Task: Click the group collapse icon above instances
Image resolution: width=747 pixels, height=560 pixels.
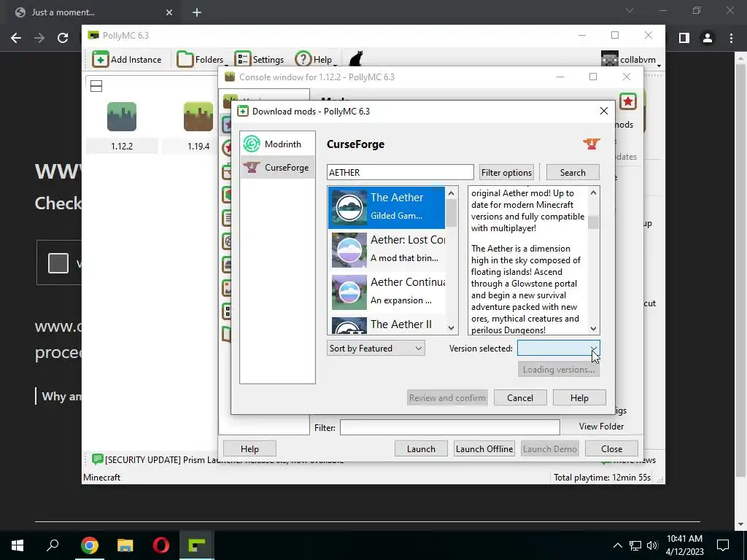Action: (x=96, y=86)
